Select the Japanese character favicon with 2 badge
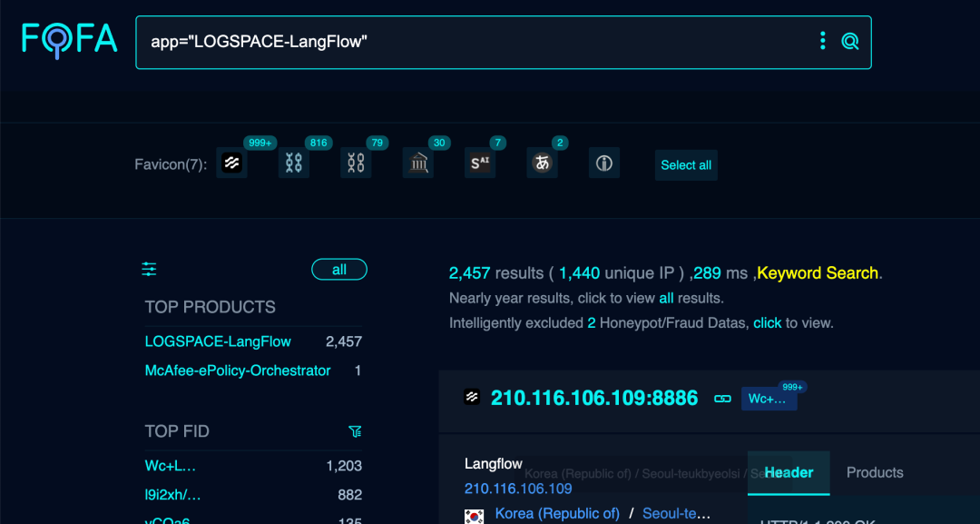The image size is (980, 524). tap(542, 163)
